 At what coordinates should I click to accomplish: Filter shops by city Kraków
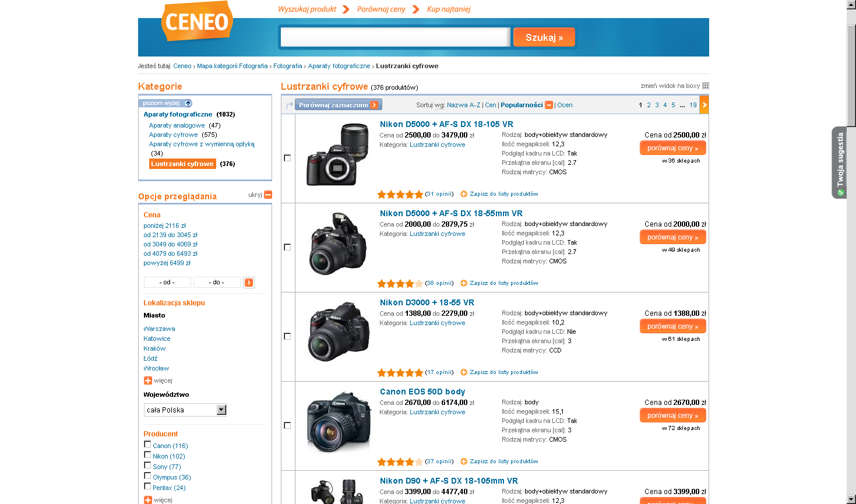pos(154,348)
